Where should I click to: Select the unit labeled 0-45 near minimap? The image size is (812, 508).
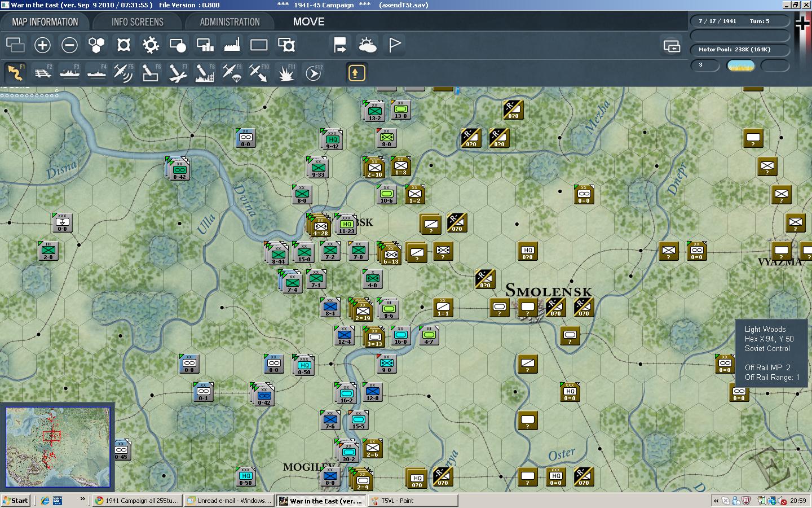122,450
